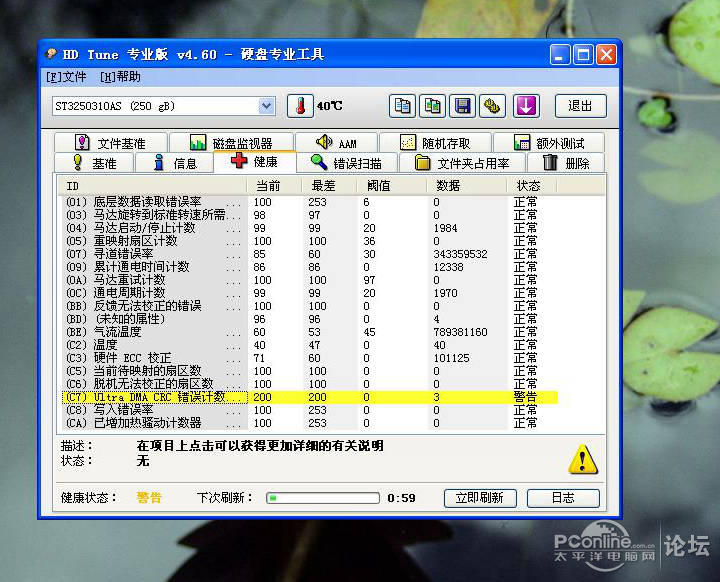Open the 文件基准 tab
Image resolution: width=720 pixels, height=582 pixels.
click(x=111, y=143)
